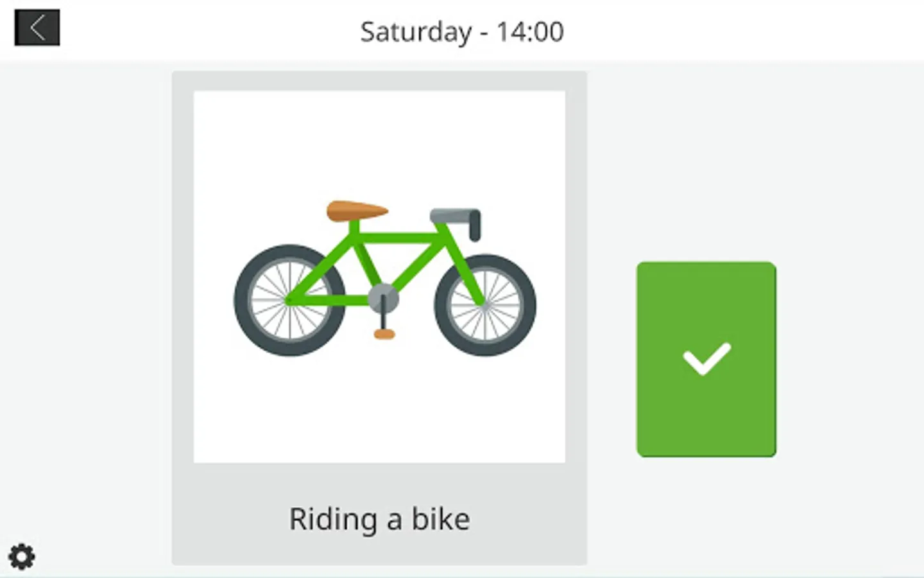
Task: Go back using the arrow button
Action: click(37, 28)
